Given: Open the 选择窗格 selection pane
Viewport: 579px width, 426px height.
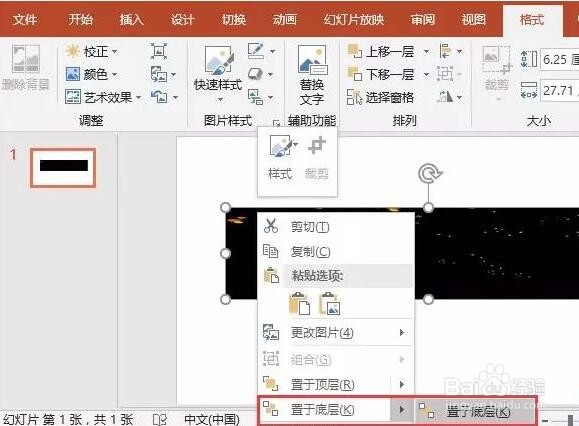Looking at the screenshot, I should tap(380, 97).
